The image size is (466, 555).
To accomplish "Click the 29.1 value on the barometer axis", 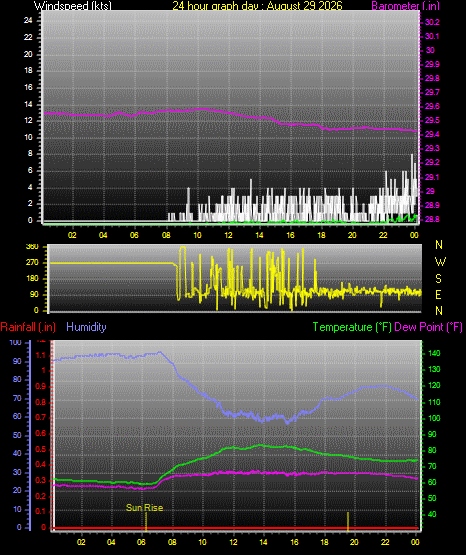I will (432, 177).
